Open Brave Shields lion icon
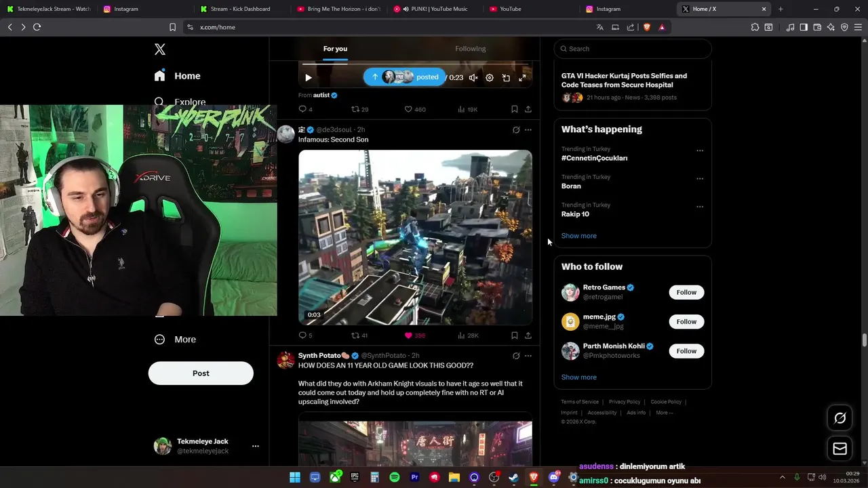The height and width of the screenshot is (488, 868). click(646, 27)
